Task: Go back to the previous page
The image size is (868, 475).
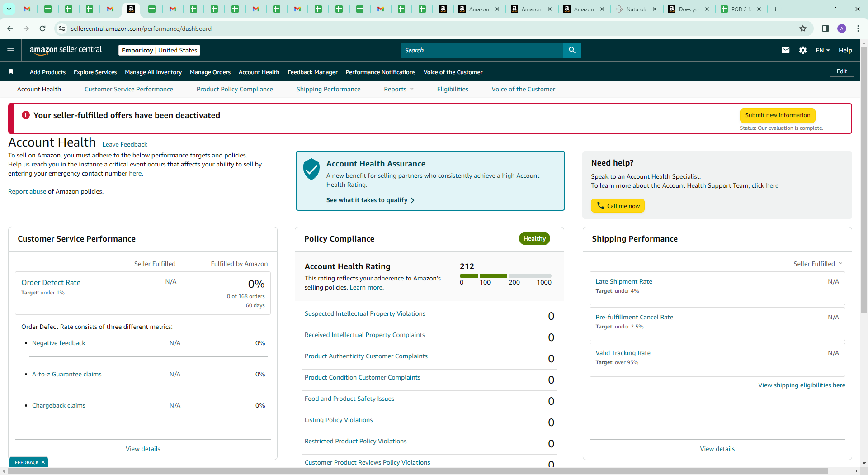Action: pyautogui.click(x=10, y=28)
